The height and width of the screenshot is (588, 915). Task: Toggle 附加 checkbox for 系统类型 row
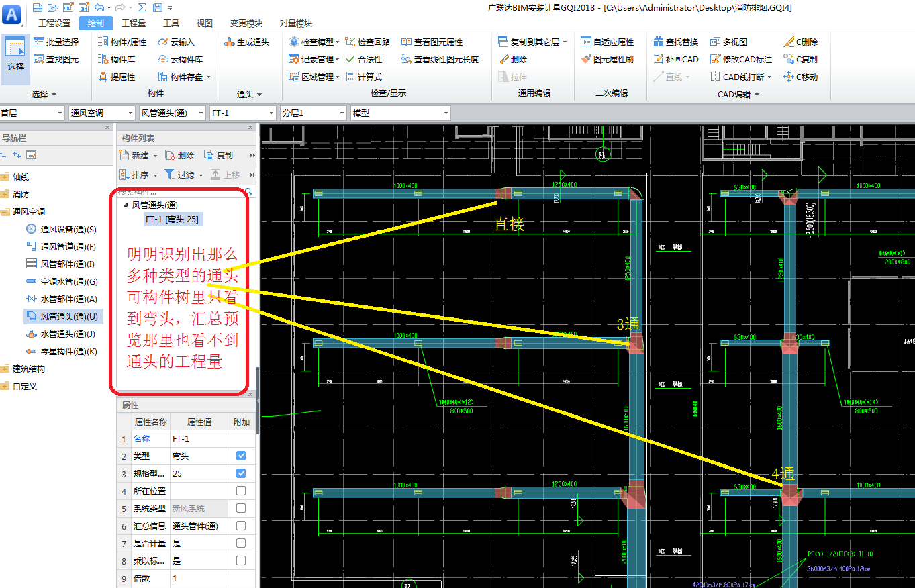tap(241, 508)
